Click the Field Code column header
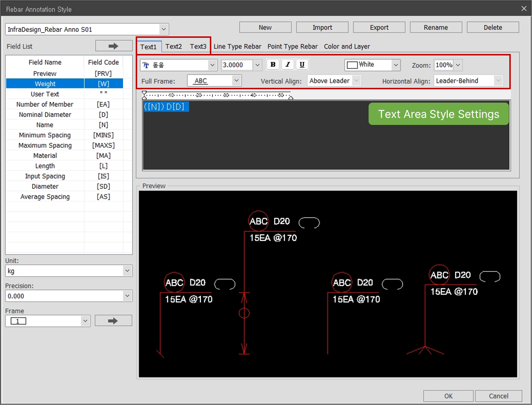 point(103,62)
